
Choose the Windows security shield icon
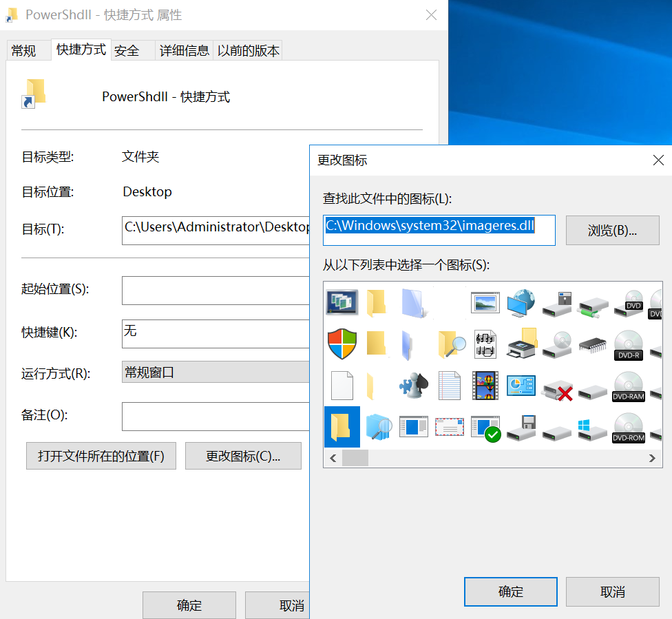point(342,344)
